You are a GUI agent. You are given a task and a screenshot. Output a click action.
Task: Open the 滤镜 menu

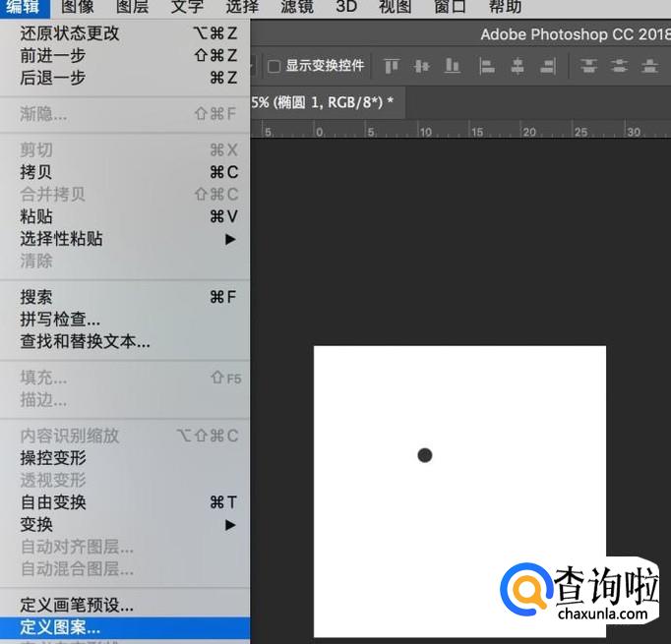point(296,7)
